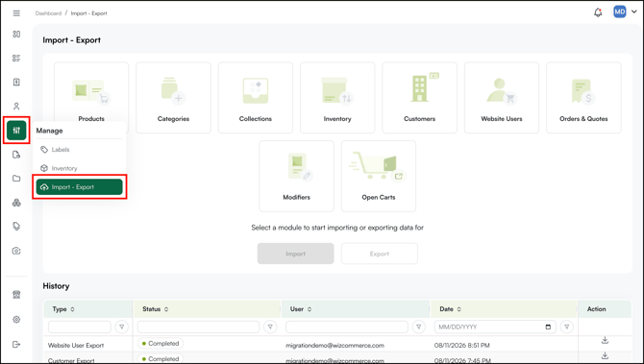
Task: Open the list view sidebar icon
Action: click(16, 58)
